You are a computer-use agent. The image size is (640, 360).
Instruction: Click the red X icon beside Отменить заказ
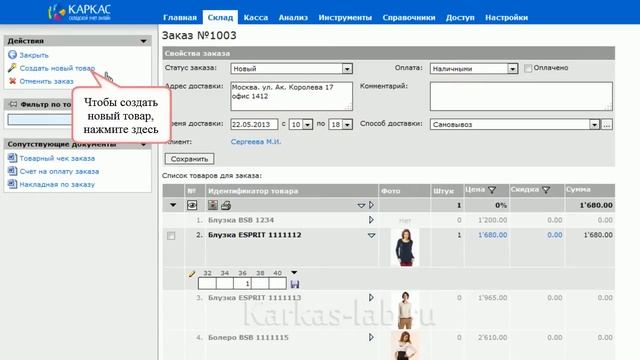pyautogui.click(x=12, y=81)
